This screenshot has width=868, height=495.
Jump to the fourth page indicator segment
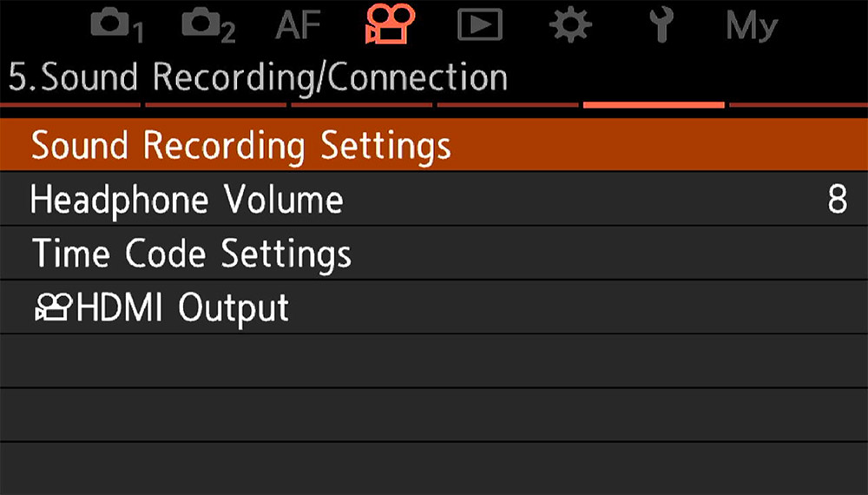coord(507,105)
